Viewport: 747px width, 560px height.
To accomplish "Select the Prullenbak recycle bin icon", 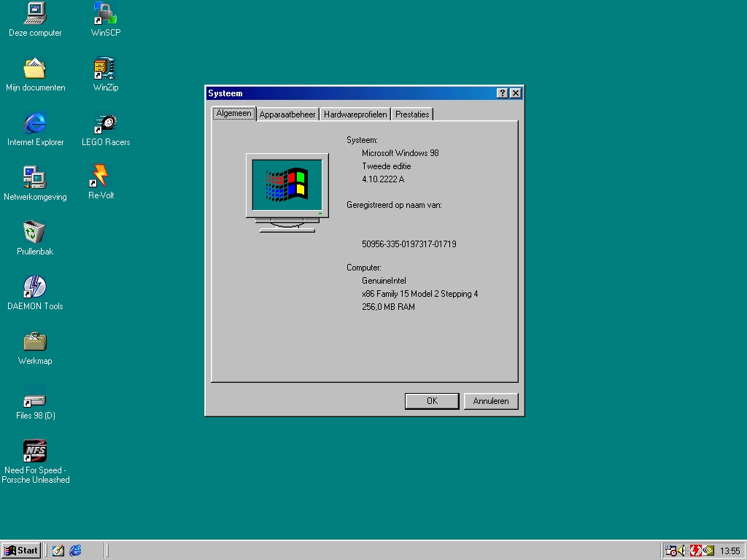I will [35, 233].
